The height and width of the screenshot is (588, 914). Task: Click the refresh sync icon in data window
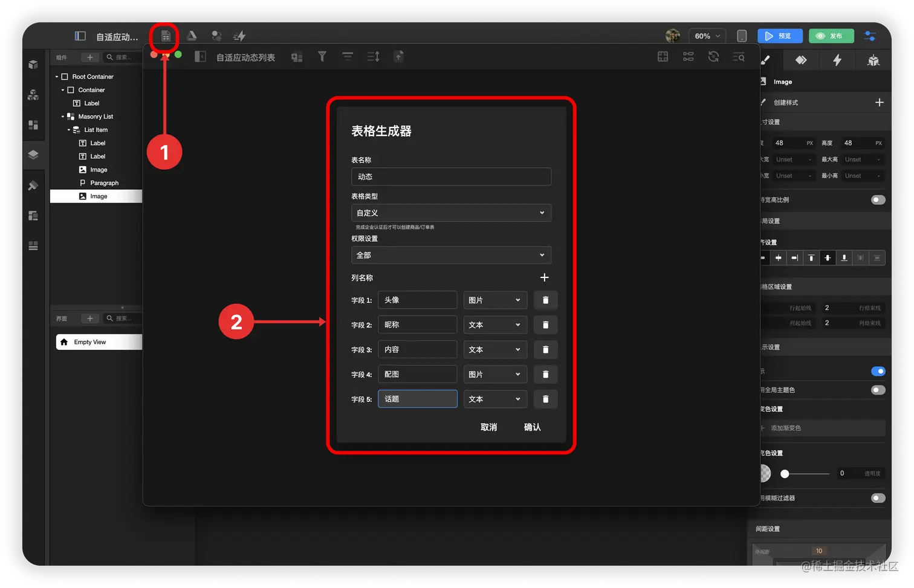pos(714,57)
